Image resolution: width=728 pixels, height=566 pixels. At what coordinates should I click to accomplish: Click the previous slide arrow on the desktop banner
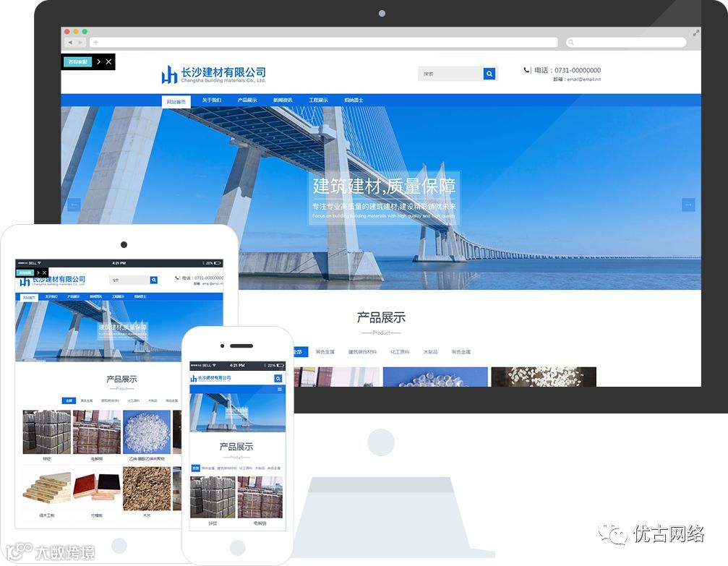click(74, 205)
